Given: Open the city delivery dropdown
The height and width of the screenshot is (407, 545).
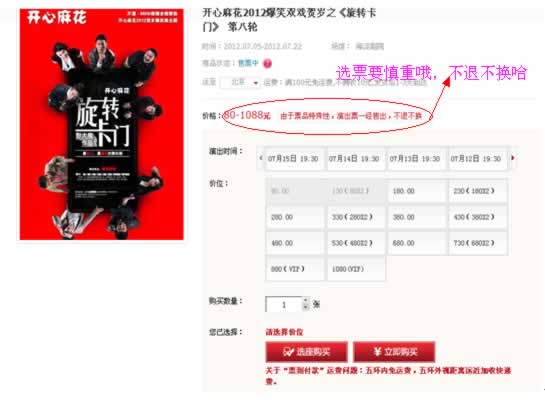Looking at the screenshot, I should 240,82.
